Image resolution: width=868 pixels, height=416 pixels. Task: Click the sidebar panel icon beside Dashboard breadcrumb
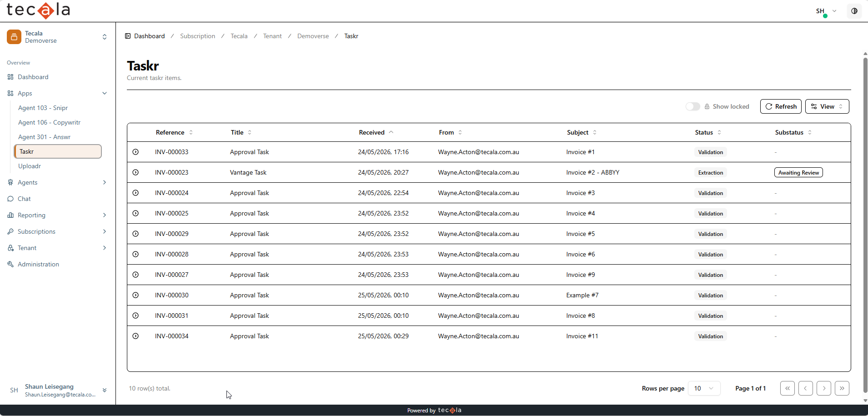point(128,36)
